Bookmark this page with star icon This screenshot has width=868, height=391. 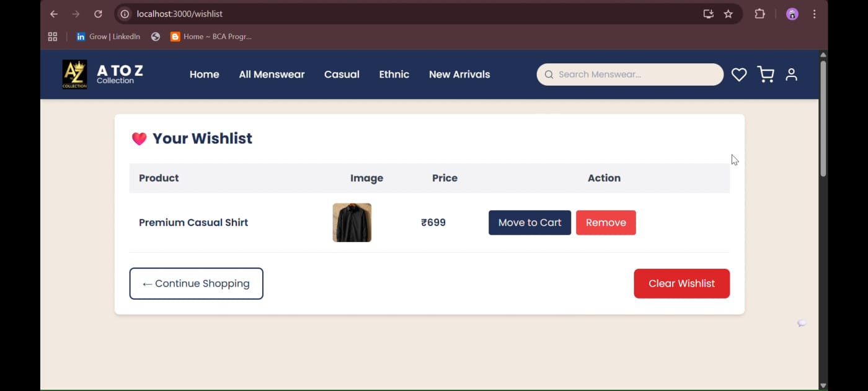[728, 14]
